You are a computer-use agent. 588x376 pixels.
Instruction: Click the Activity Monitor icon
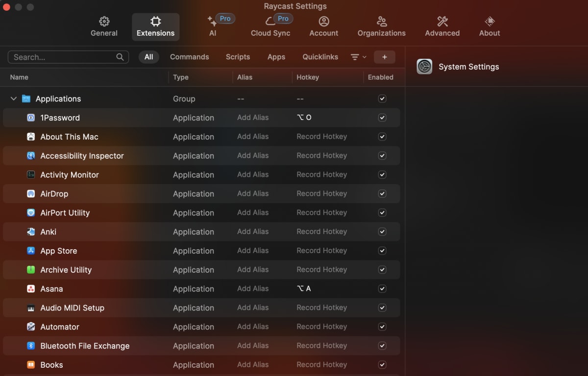(x=31, y=175)
